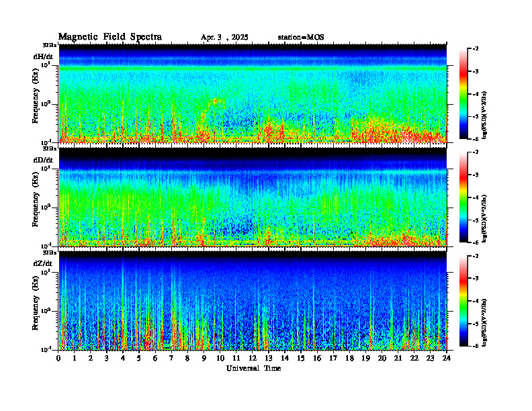Click the dZ/dt panel label
The height and width of the screenshot is (411, 532).
43,263
